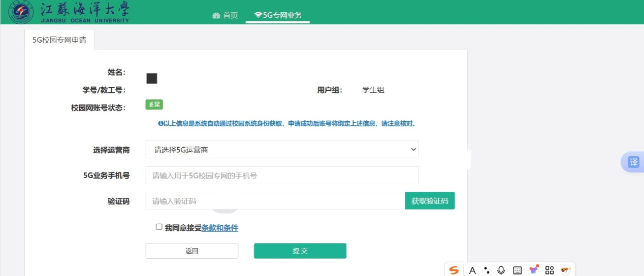Screen dimensions: 644x276
Task: Click the Sogou AI assistant avatar icon
Action: [x=566, y=270]
